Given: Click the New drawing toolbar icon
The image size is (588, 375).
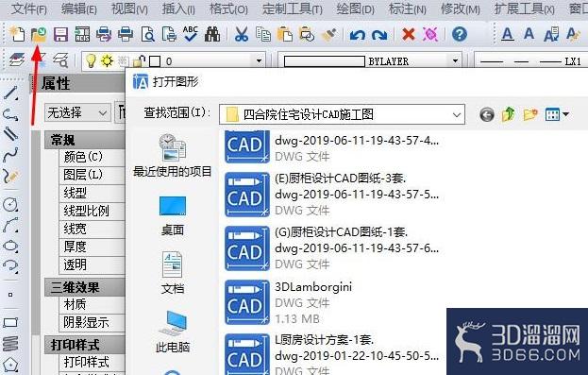Looking at the screenshot, I should [17, 34].
